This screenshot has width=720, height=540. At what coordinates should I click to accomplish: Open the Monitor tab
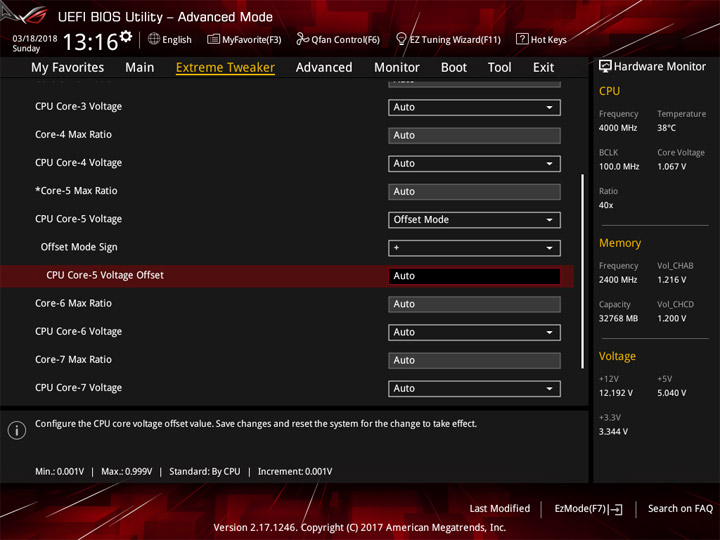pos(397,68)
